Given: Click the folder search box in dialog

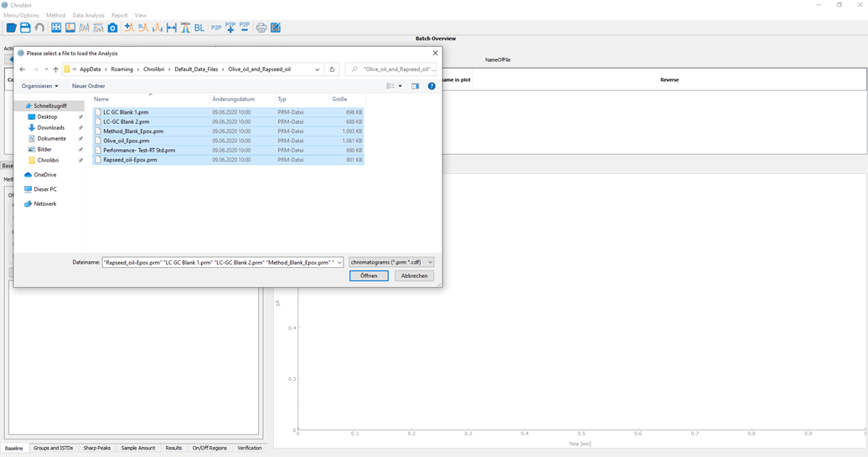Looking at the screenshot, I should tap(390, 69).
